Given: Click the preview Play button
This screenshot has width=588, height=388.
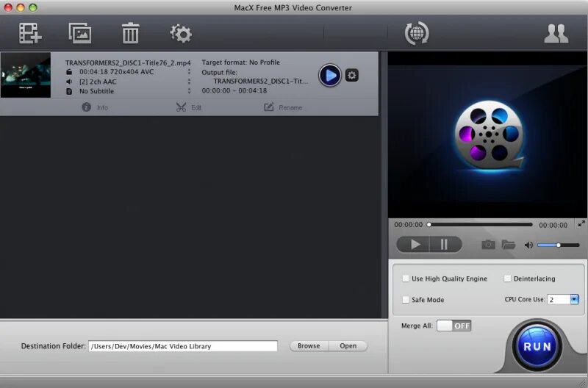Looking at the screenshot, I should pyautogui.click(x=413, y=245).
